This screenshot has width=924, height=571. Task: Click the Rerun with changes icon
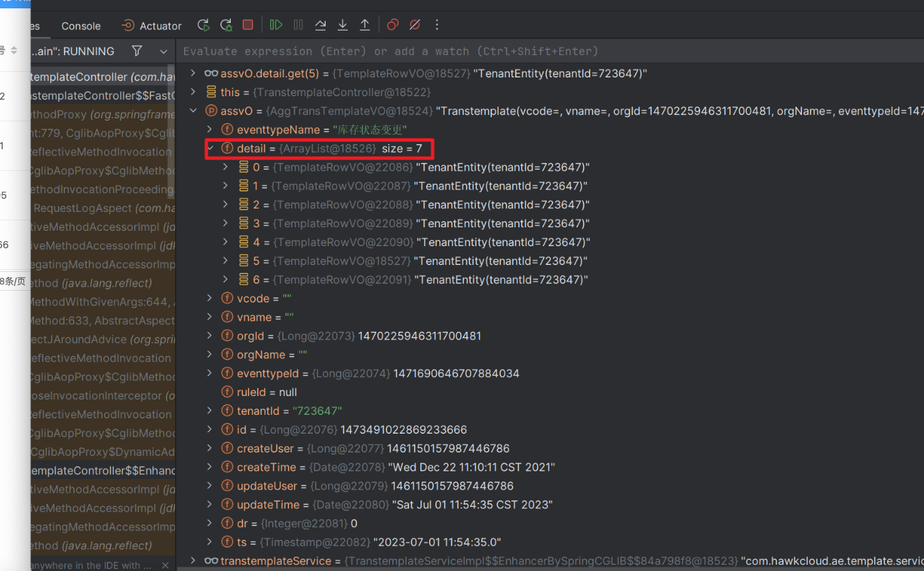coord(225,25)
